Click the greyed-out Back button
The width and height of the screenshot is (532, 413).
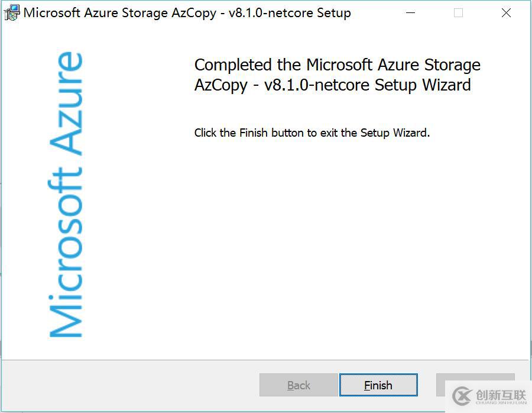[299, 385]
